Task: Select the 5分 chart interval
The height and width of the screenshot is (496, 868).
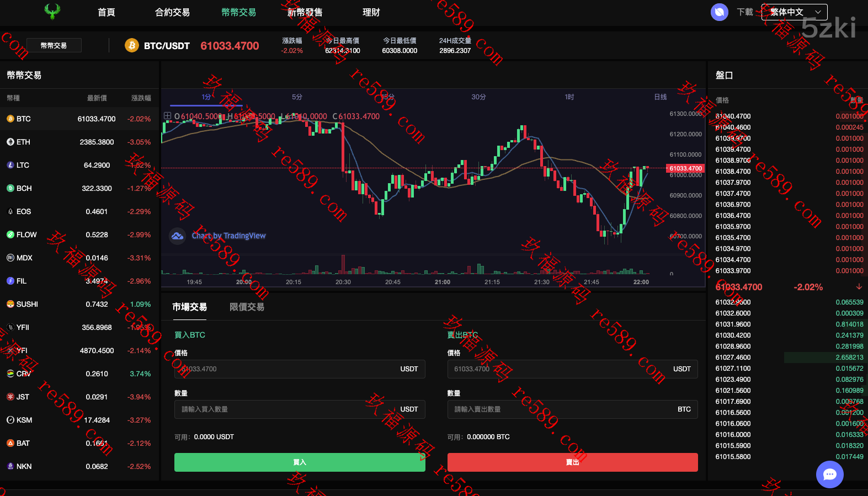Action: tap(297, 97)
